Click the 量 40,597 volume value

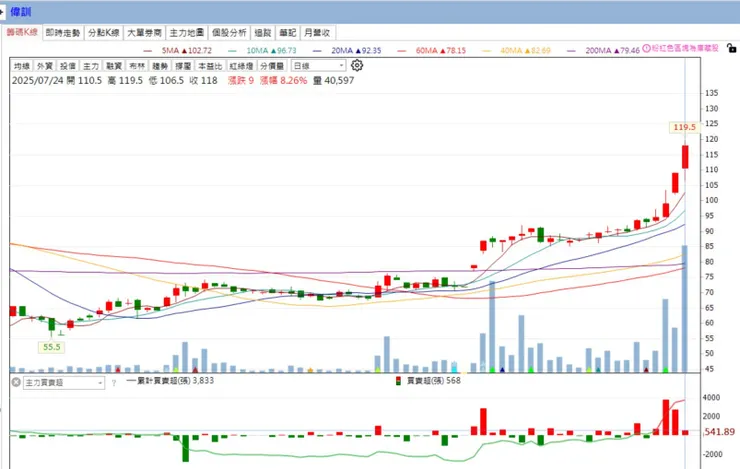[333, 81]
